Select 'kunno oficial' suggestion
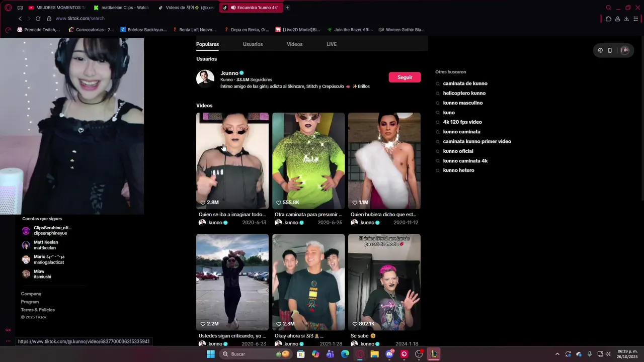 click(x=458, y=151)
